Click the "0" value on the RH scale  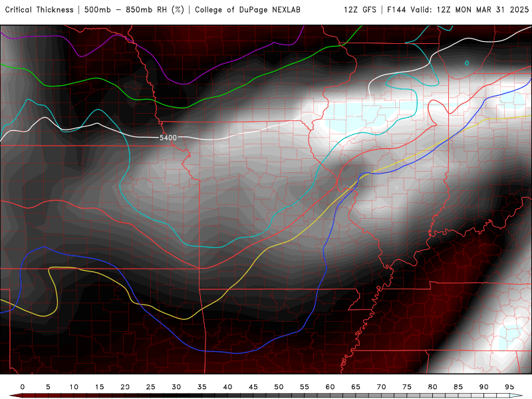click(x=23, y=387)
